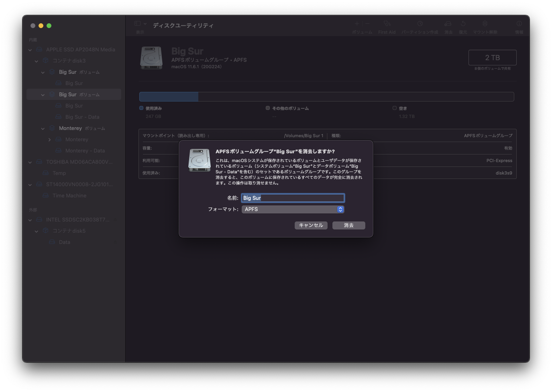Select Time Machine volume in sidebar
552x392 pixels.
pyautogui.click(x=74, y=195)
